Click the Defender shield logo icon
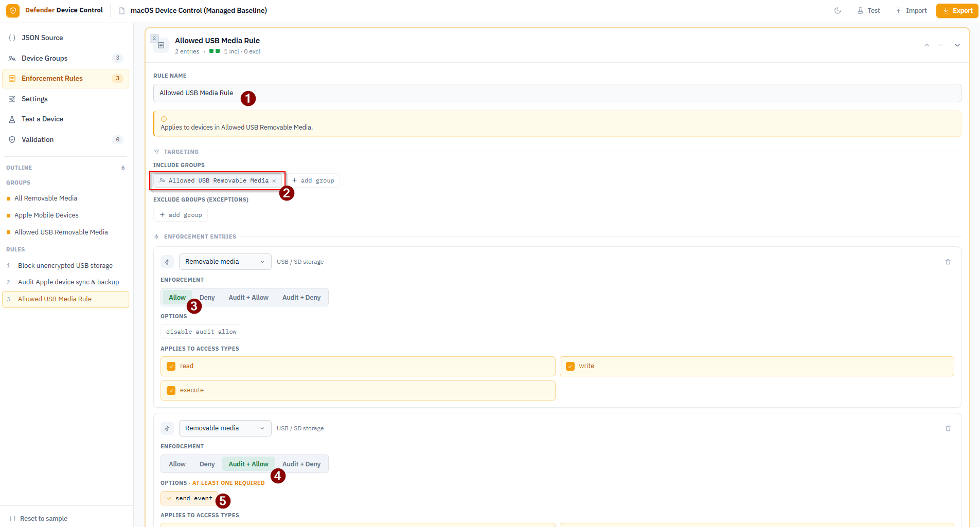The width and height of the screenshot is (980, 527). [x=13, y=10]
